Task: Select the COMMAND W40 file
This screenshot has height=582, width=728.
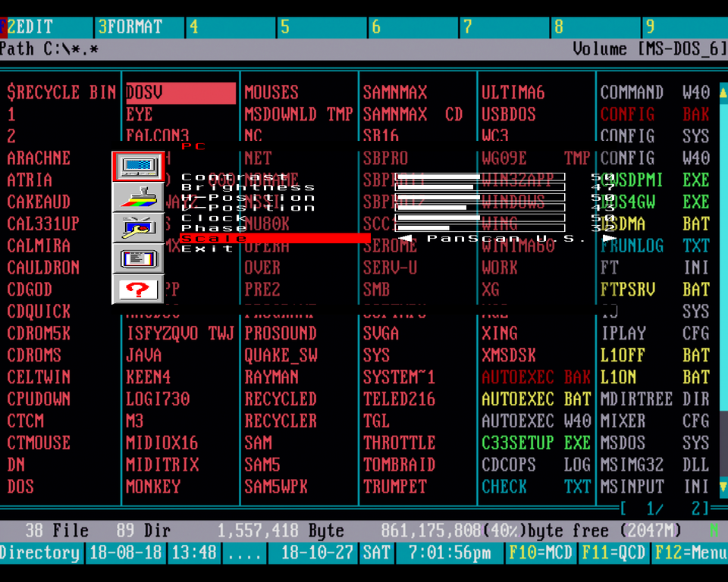Action: tap(655, 92)
